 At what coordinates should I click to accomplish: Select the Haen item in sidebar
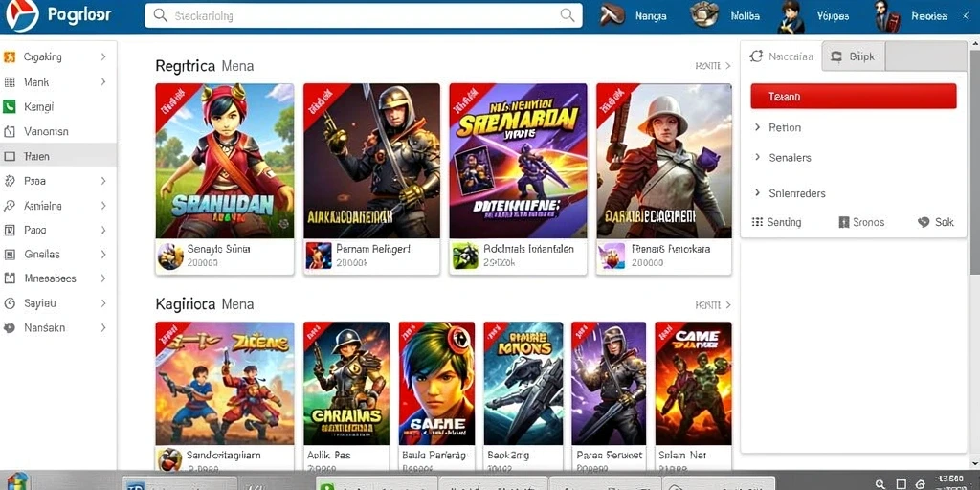click(x=58, y=156)
